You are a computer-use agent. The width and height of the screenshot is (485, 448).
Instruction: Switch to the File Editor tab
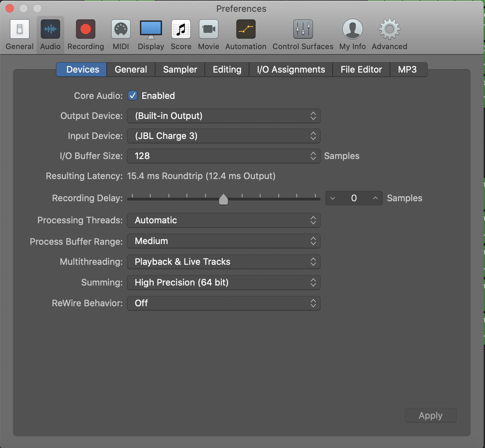(361, 69)
